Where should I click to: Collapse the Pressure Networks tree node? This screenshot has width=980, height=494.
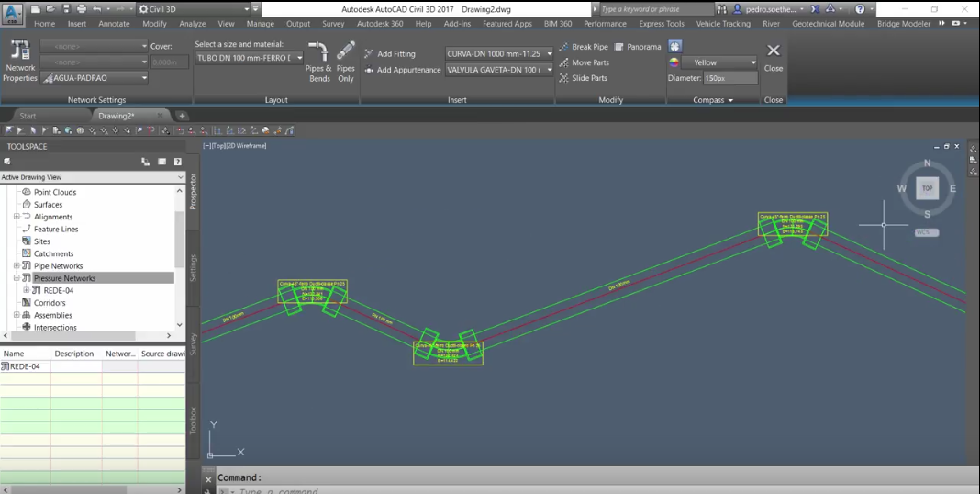(x=17, y=278)
